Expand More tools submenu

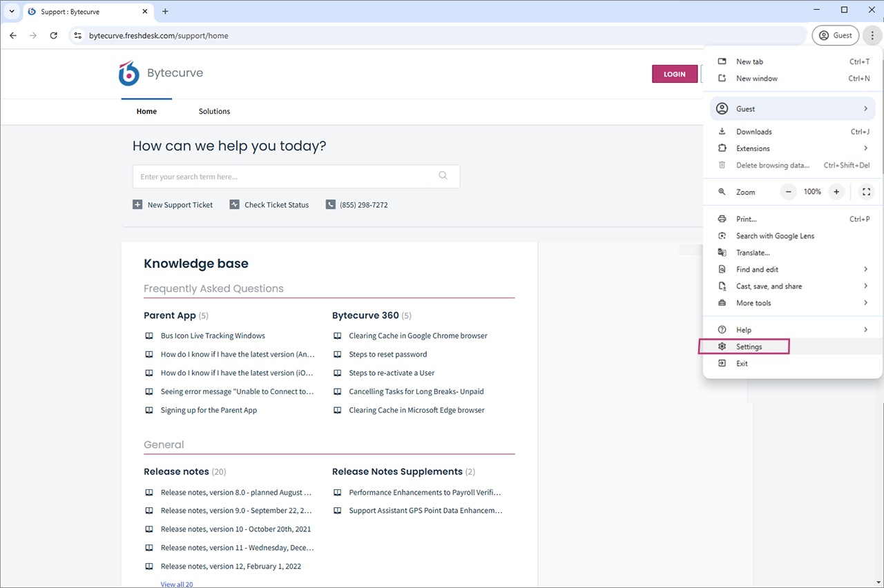[793, 303]
